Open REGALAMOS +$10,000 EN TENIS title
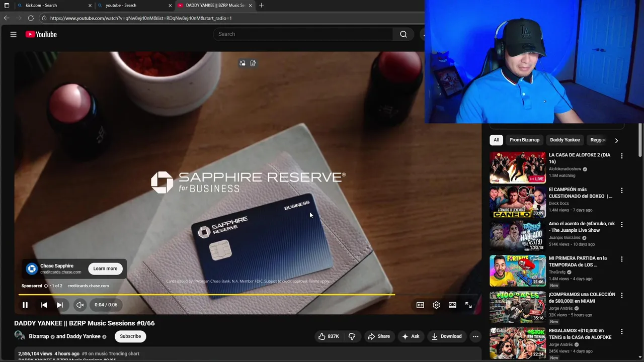The width and height of the screenshot is (644, 362). 580,334
